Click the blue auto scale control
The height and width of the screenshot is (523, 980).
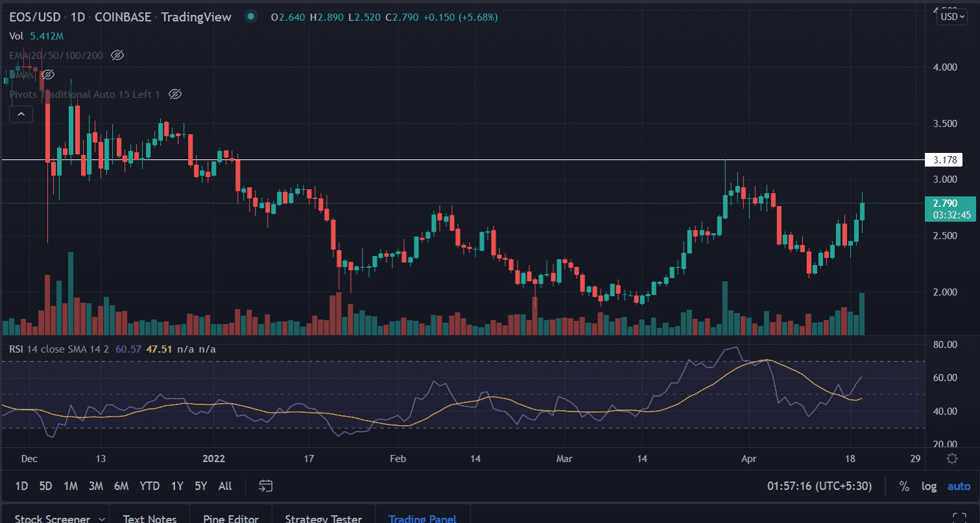tap(958, 485)
